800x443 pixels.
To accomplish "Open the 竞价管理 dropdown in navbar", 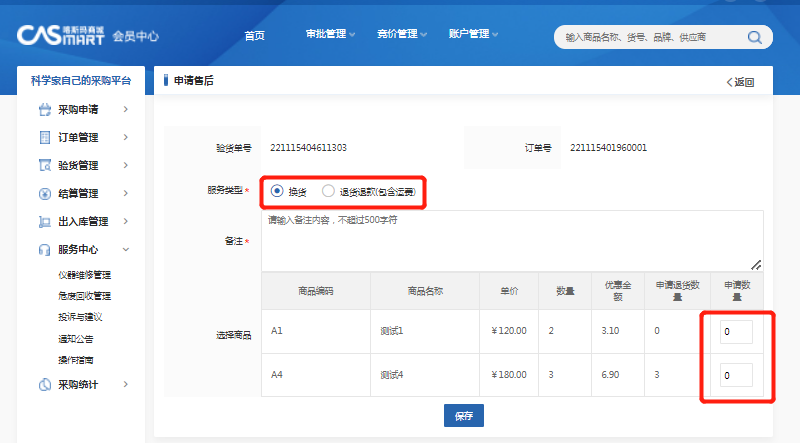I will (402, 35).
